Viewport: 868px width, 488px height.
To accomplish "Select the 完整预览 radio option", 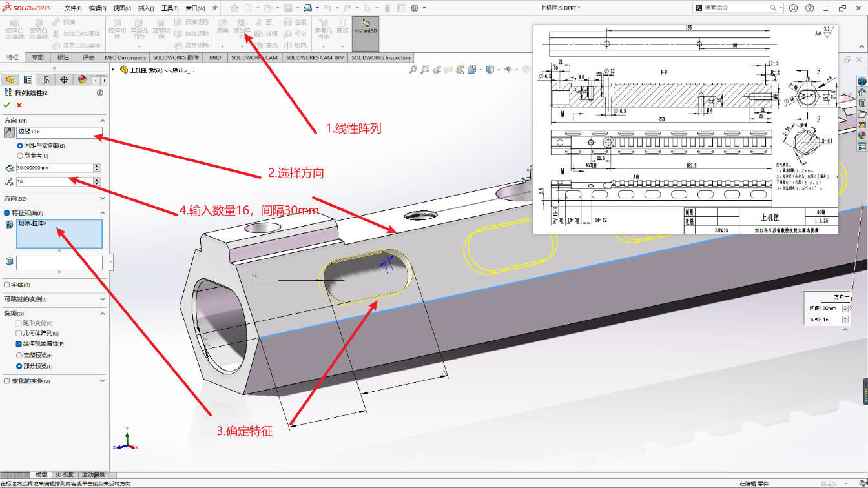I will click(19, 355).
